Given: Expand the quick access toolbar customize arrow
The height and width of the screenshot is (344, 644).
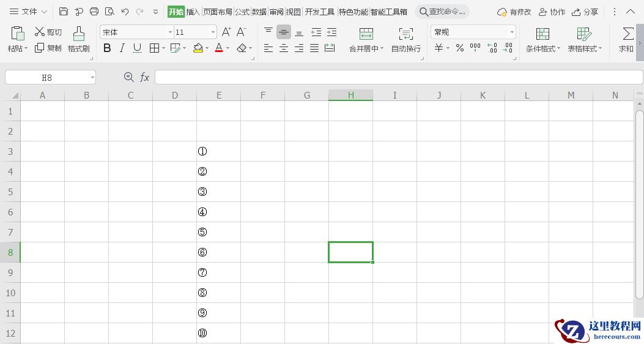Looking at the screenshot, I should [x=156, y=12].
